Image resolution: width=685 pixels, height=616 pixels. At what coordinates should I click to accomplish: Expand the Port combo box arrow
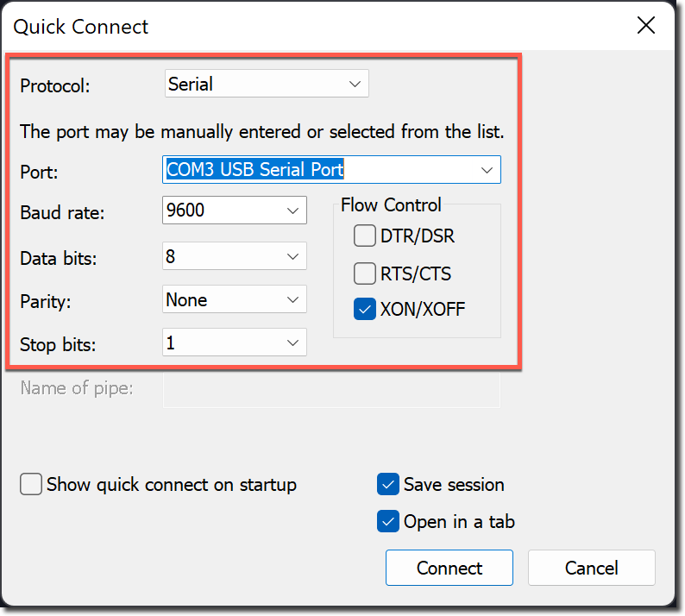pos(487,170)
